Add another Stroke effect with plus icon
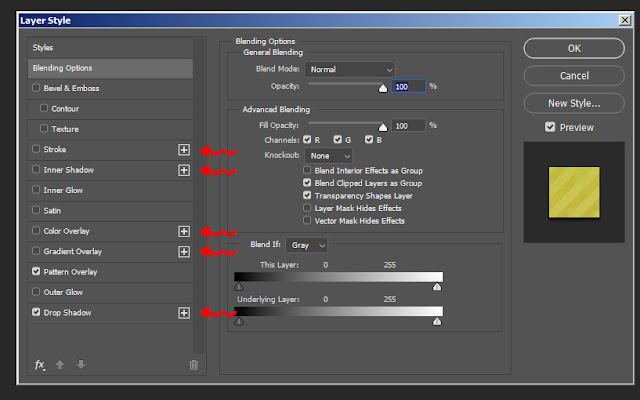 pos(184,150)
